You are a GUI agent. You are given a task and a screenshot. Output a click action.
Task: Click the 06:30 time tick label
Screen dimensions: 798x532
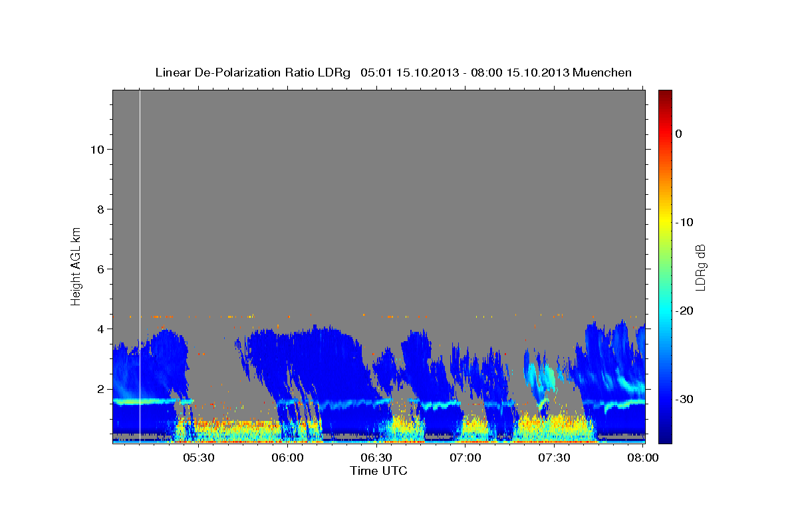tap(376, 458)
